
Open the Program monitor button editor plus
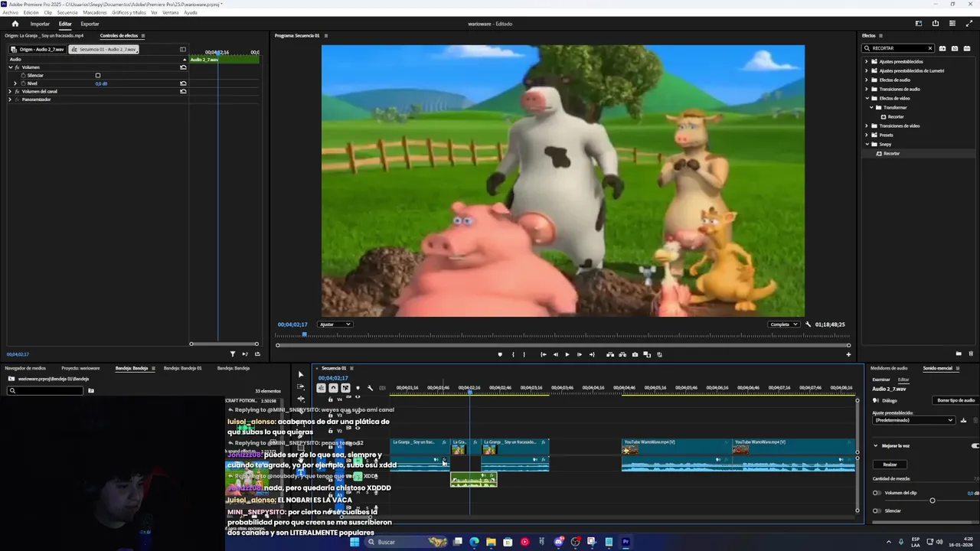point(848,354)
